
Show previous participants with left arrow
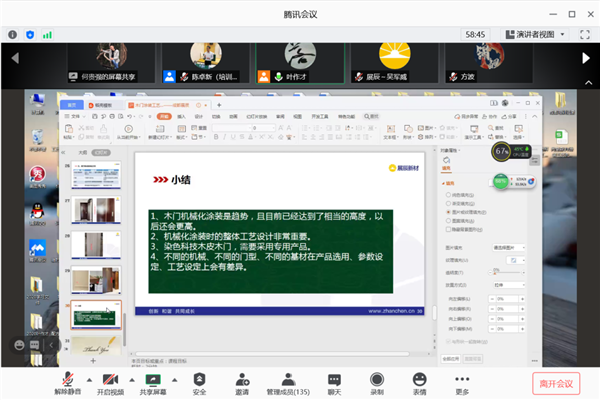tap(15, 58)
